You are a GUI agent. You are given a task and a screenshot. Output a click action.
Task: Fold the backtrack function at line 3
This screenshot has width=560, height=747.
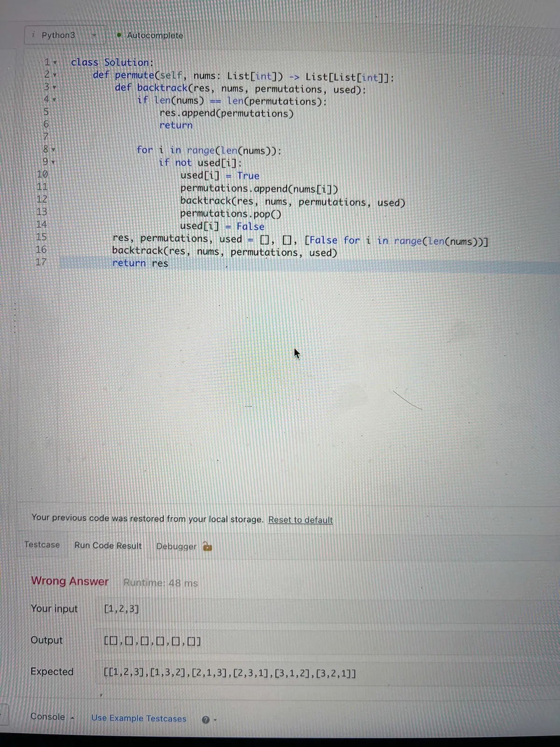tap(55, 87)
